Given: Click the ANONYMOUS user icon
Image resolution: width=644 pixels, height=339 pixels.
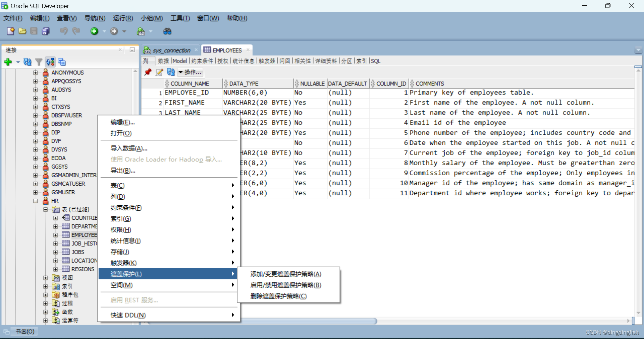Looking at the screenshot, I should coord(46,72).
